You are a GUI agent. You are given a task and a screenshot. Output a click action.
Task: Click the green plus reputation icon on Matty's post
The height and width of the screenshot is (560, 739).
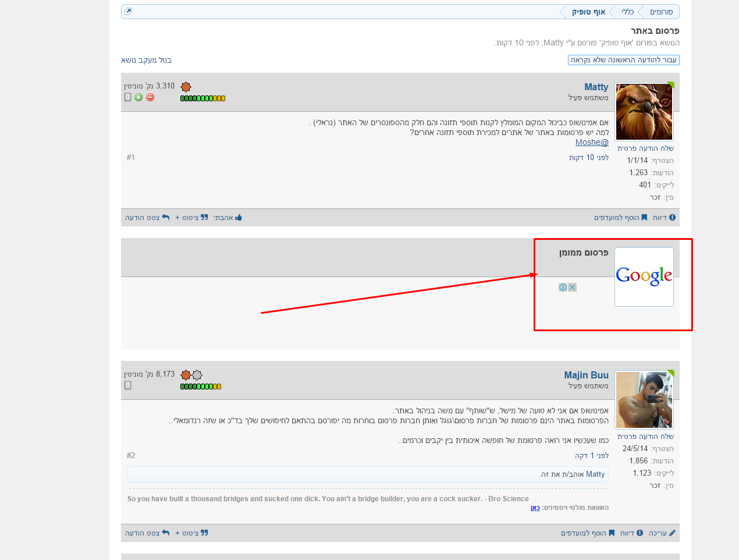pos(138,97)
